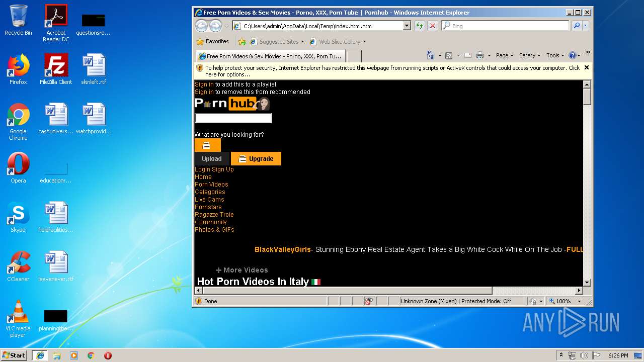Expand the command bar overflow chevron
Image resolution: width=644 pixels, height=362 pixels.
[588, 52]
